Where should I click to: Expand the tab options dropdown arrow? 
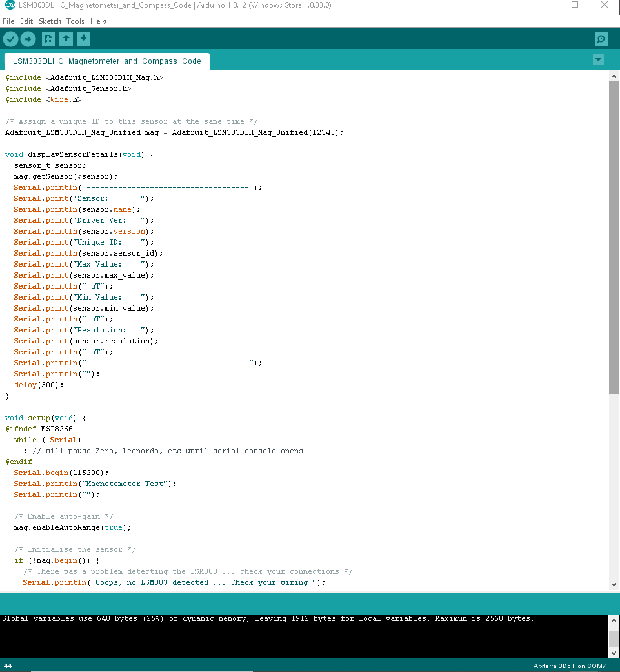coord(598,60)
